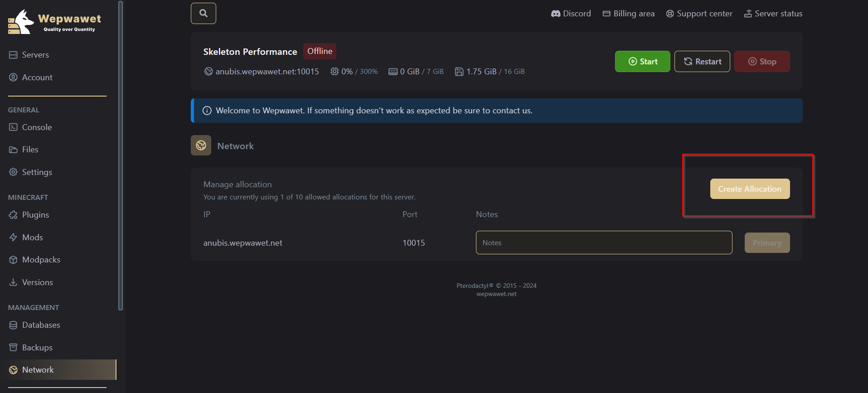Image resolution: width=868 pixels, height=393 pixels.
Task: Click the Backups archive icon
Action: click(x=13, y=348)
